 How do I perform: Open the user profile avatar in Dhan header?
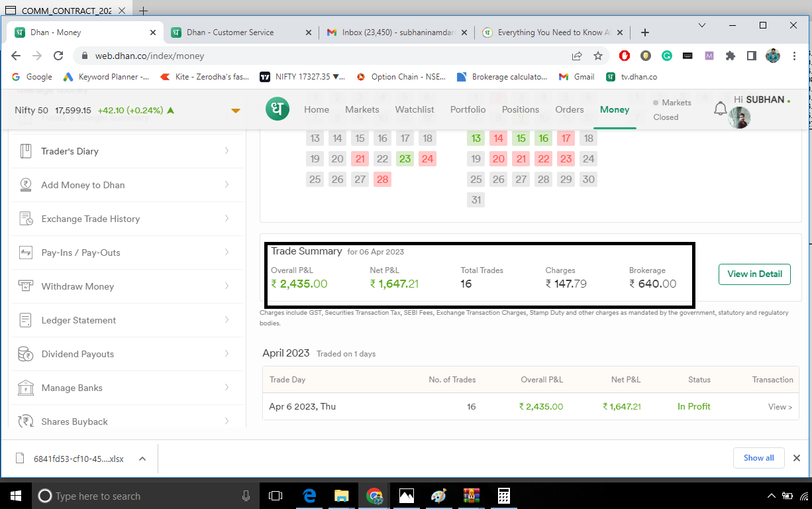point(739,118)
